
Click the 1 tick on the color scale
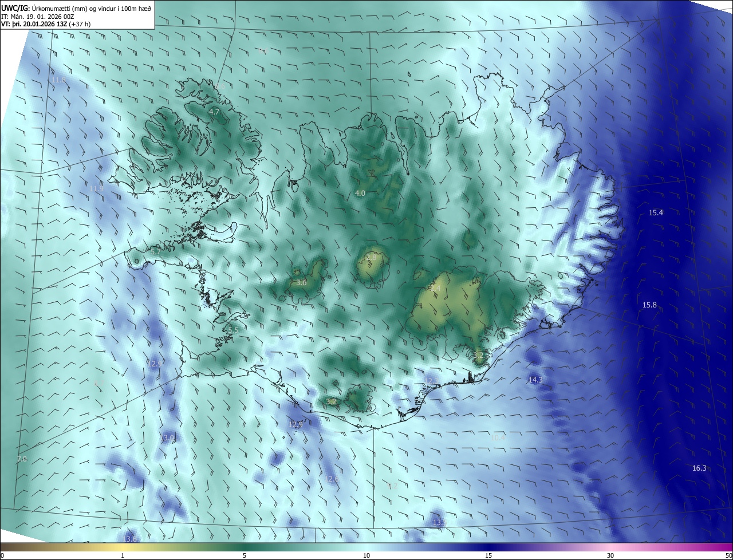(123, 556)
